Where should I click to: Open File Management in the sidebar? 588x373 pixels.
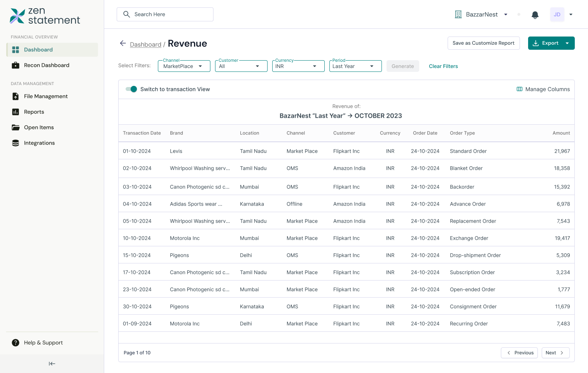click(52, 96)
